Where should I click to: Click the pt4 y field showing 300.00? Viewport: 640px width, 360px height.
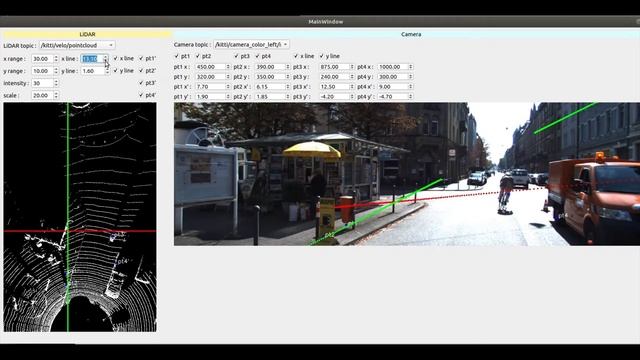coord(393,77)
